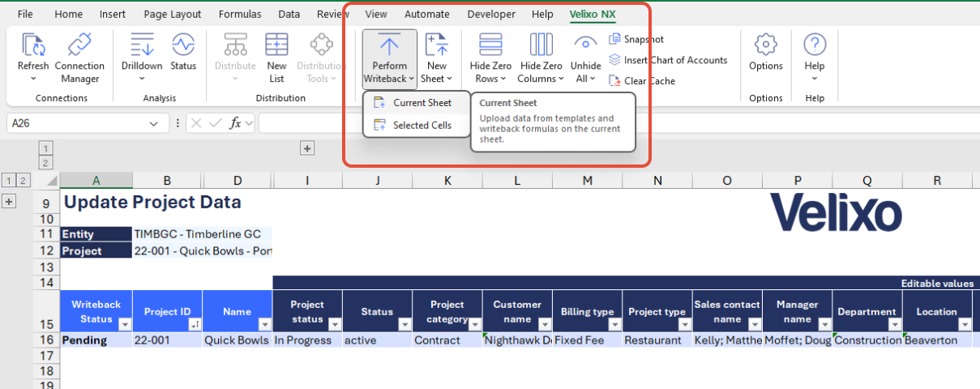Click the cell containing 22-001 in row 16
The height and width of the screenshot is (389, 980).
point(168,340)
